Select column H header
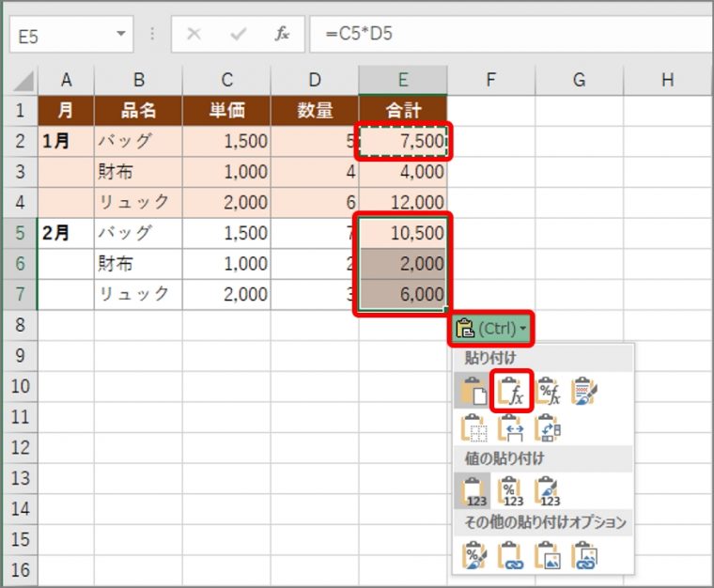Image resolution: width=714 pixels, height=588 pixels. (x=668, y=80)
